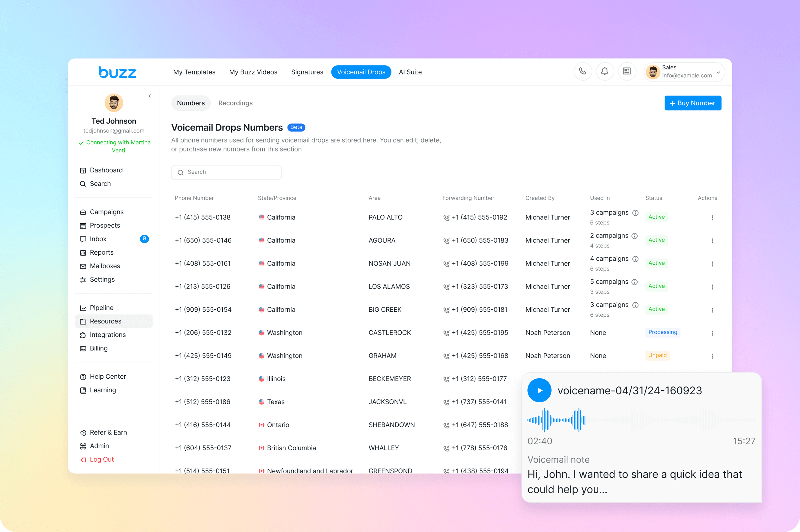Screen dimensions: 800x532
Task: Open the Mailboxes sidebar item
Action: [x=105, y=266]
